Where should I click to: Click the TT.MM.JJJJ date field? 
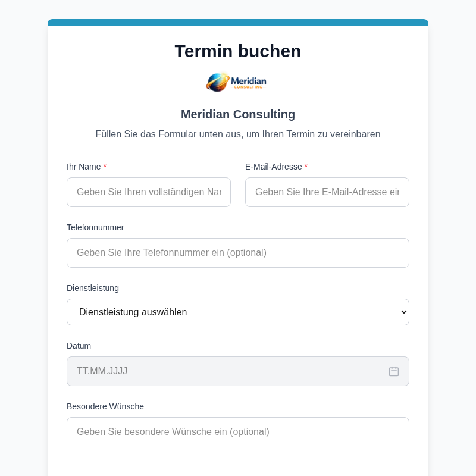pos(226,371)
